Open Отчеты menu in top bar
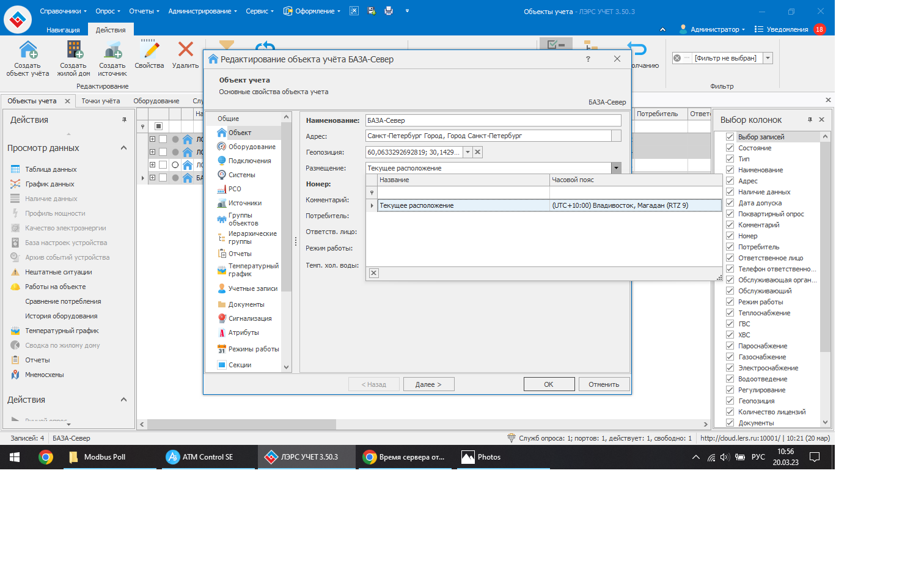 [144, 11]
